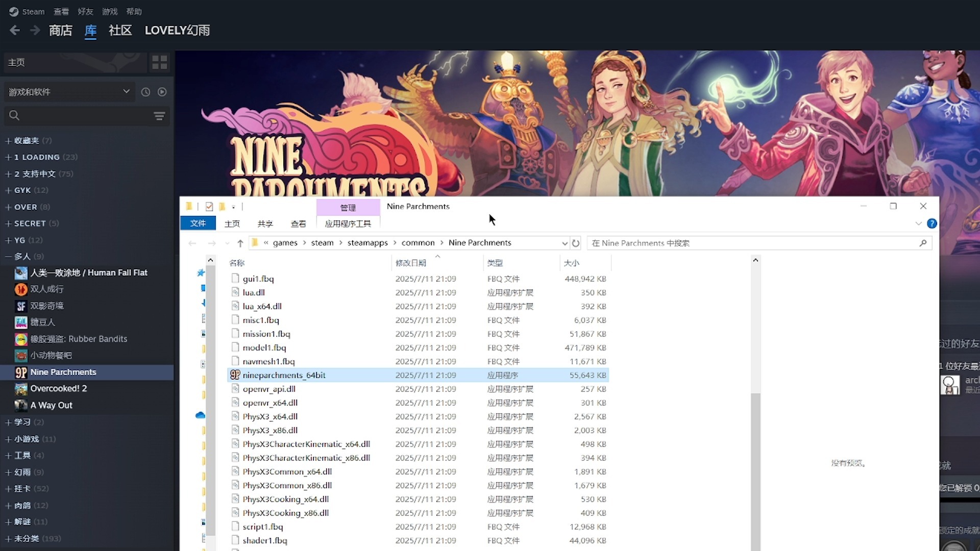Click the nineparchments_64bit application icon
The image size is (980, 551).
click(235, 375)
